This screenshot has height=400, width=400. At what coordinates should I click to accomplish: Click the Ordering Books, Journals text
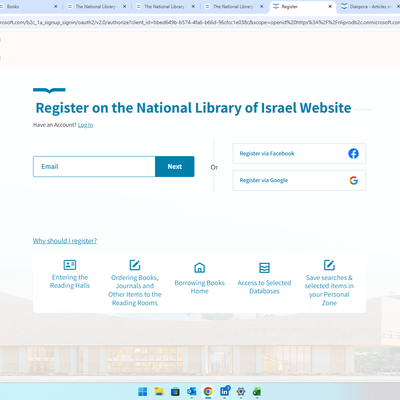coord(135,290)
